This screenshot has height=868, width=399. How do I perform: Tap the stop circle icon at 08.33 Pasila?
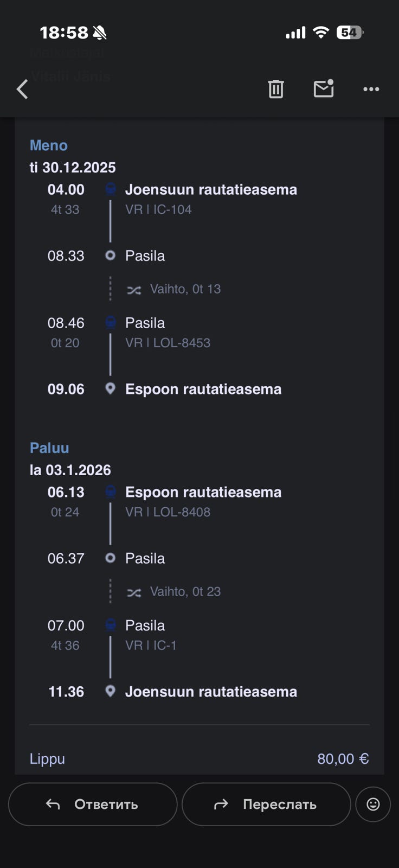pos(111,256)
